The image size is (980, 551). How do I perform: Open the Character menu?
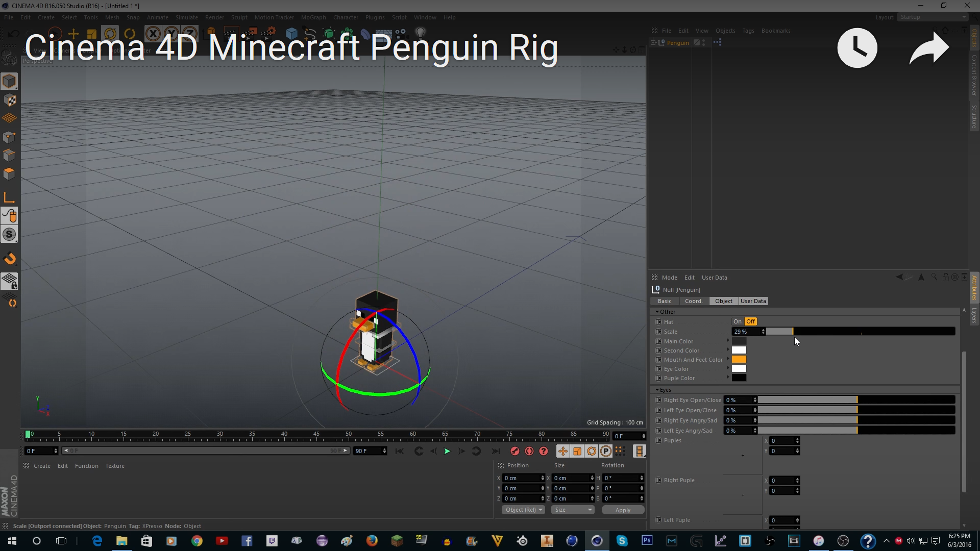coord(346,17)
